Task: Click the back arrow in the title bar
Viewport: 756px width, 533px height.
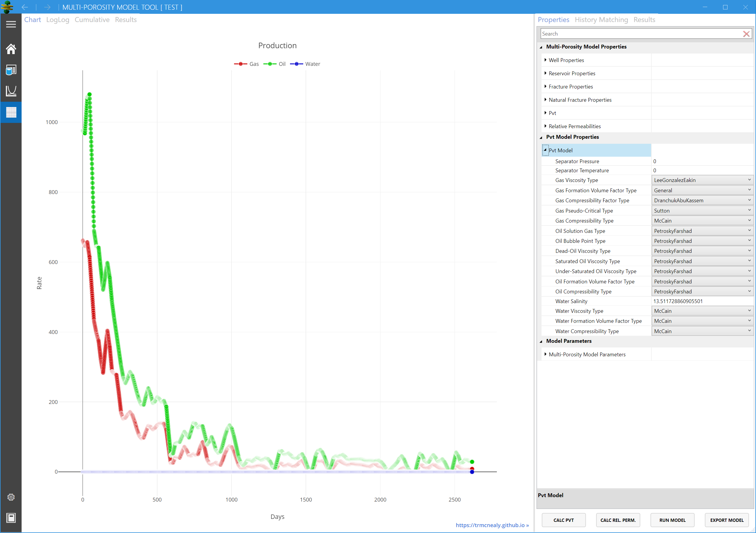Action: [x=25, y=7]
